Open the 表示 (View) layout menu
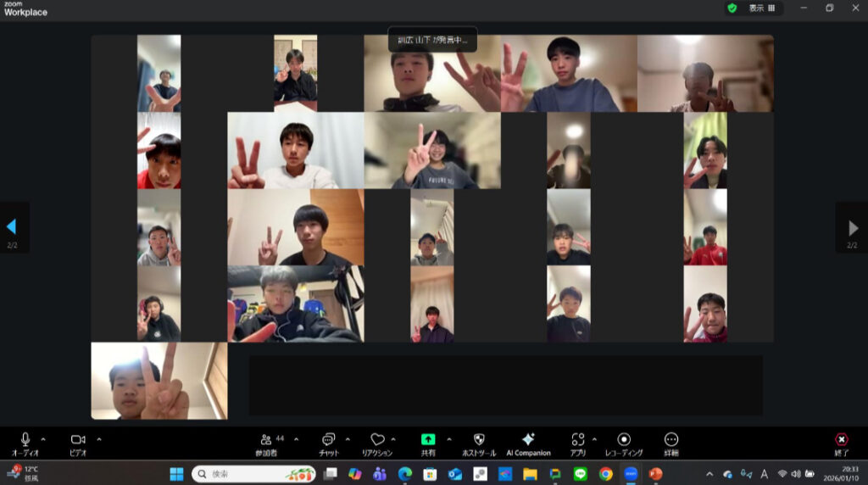Screen dimensions: 868x485 click(761, 8)
